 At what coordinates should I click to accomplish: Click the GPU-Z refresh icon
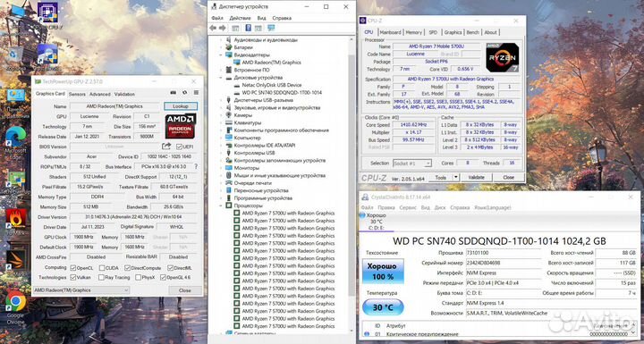tap(184, 94)
